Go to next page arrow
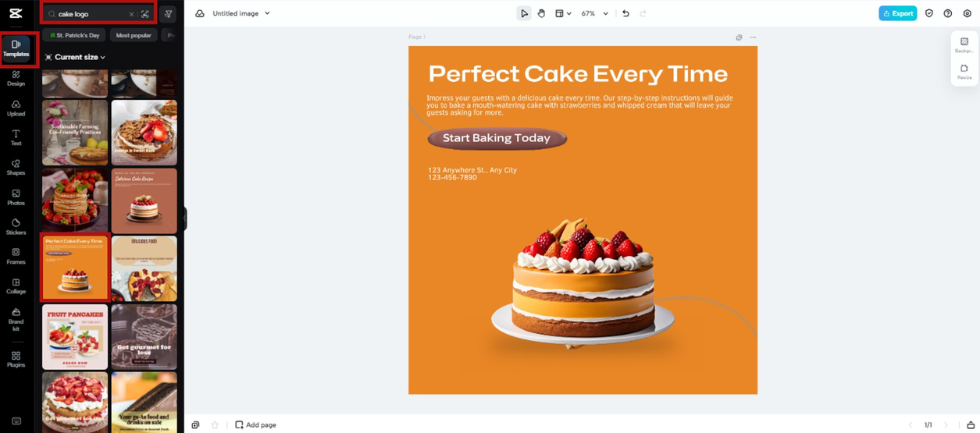This screenshot has width=980, height=433. (946, 425)
